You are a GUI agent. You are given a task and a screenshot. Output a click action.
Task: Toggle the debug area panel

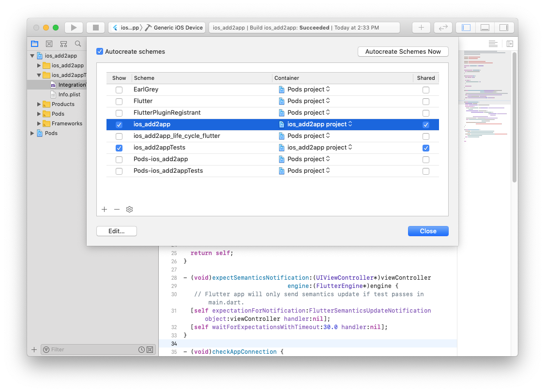pos(485,28)
